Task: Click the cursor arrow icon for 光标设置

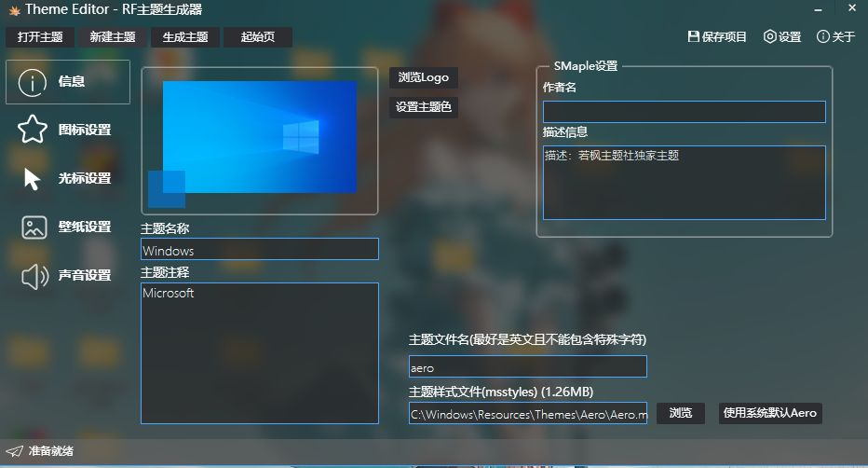Action: click(x=32, y=178)
